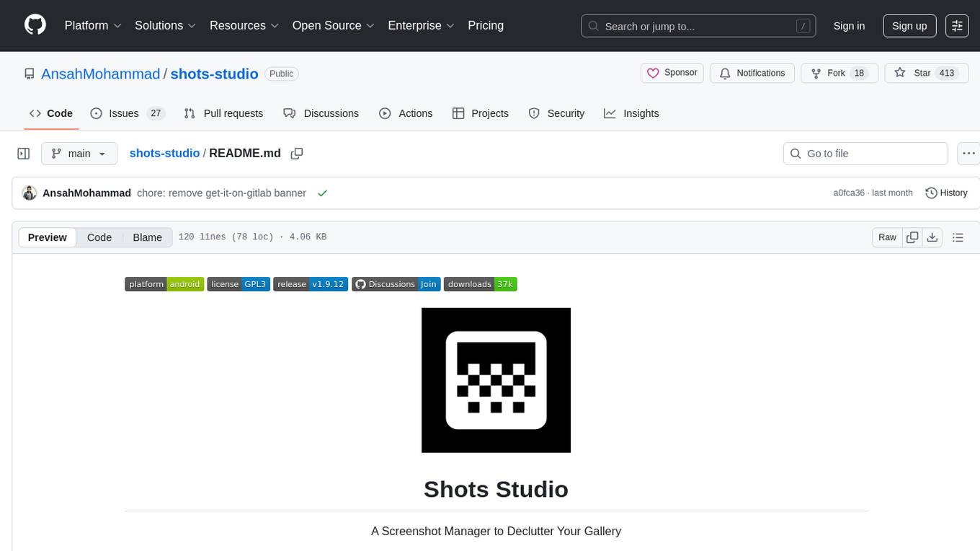The image size is (980, 551).
Task: Focus the Search or jump to field
Action: point(698,26)
